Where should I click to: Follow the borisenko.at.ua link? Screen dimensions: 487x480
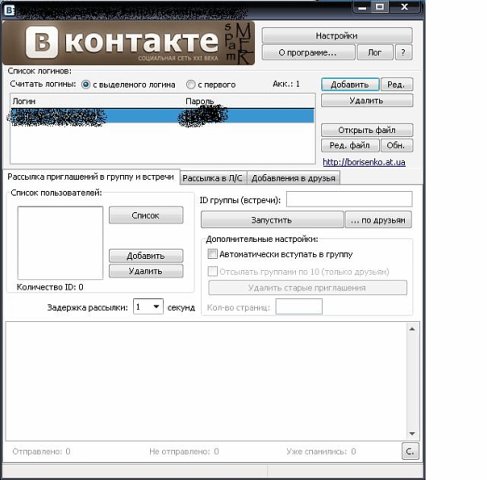[x=364, y=162]
